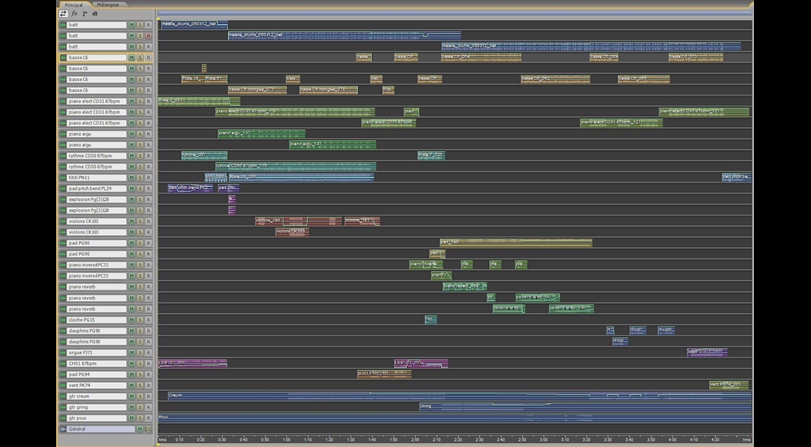The height and width of the screenshot is (447, 811).
Task: Mute the CH51 87bpm track
Action: tap(134, 363)
